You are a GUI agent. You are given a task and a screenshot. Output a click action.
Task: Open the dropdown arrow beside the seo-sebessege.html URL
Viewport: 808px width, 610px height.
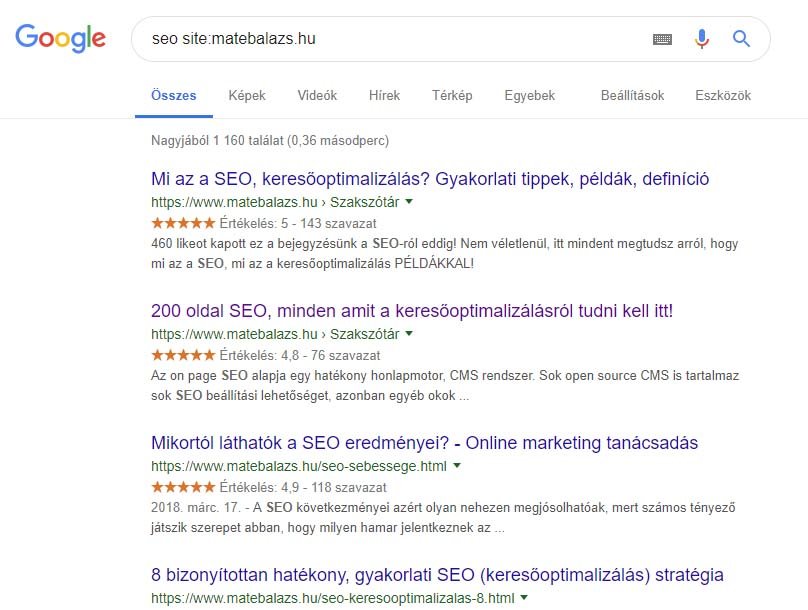(456, 465)
